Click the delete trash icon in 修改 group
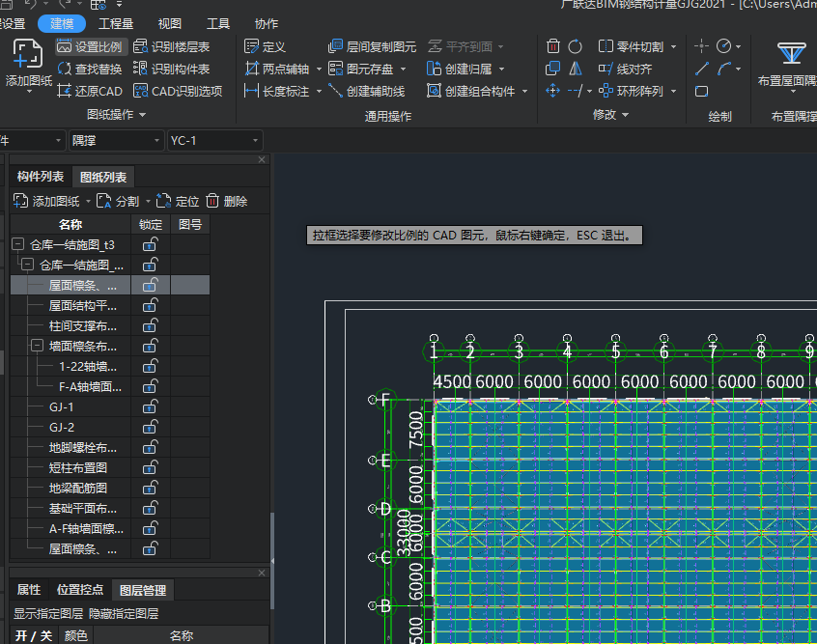 (x=552, y=46)
